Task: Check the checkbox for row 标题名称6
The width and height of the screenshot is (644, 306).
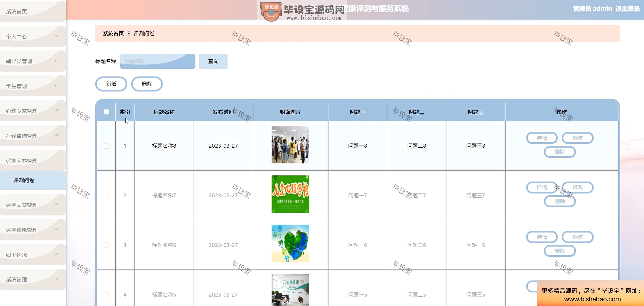Action: 106,245
